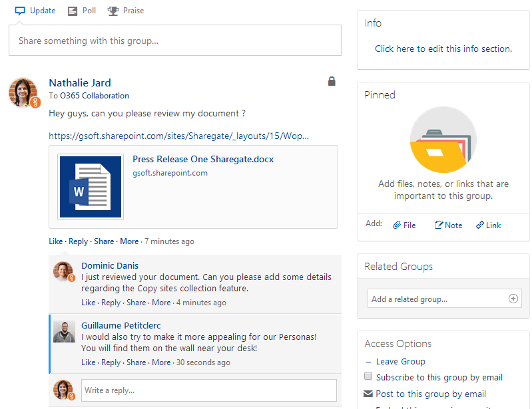The width and height of the screenshot is (532, 409).
Task: Reply to Nathalie Jard's post
Action: [x=78, y=241]
